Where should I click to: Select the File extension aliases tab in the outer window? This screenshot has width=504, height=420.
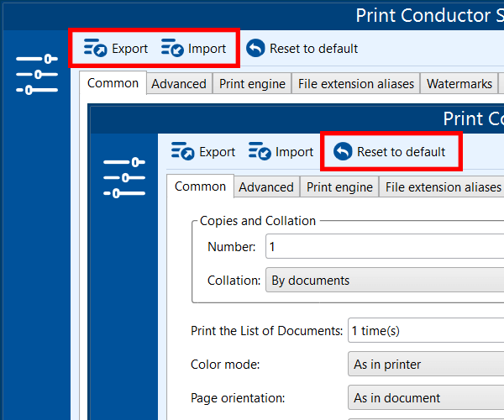pos(356,84)
